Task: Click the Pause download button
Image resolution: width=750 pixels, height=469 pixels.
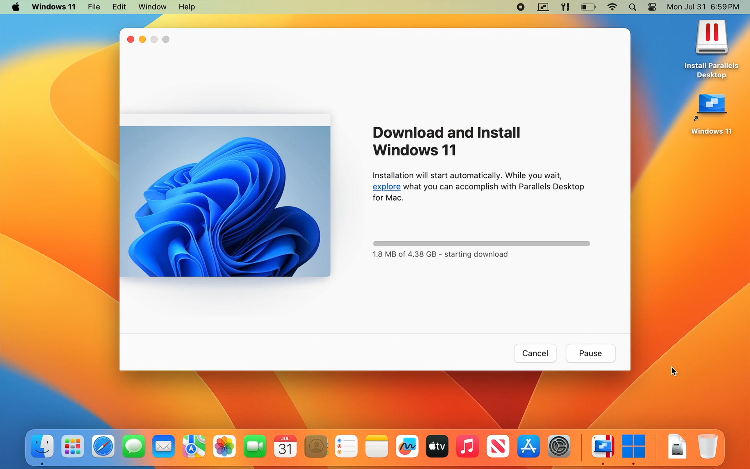Action: 590,353
